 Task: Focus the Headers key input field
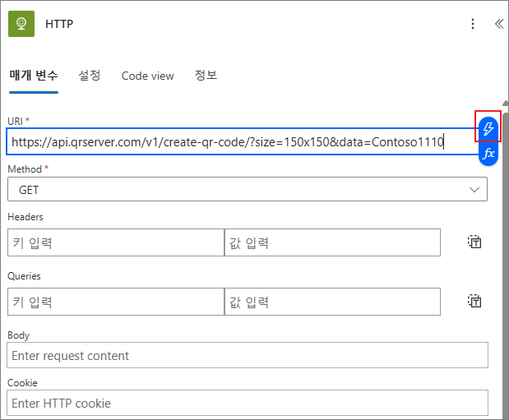click(116, 242)
